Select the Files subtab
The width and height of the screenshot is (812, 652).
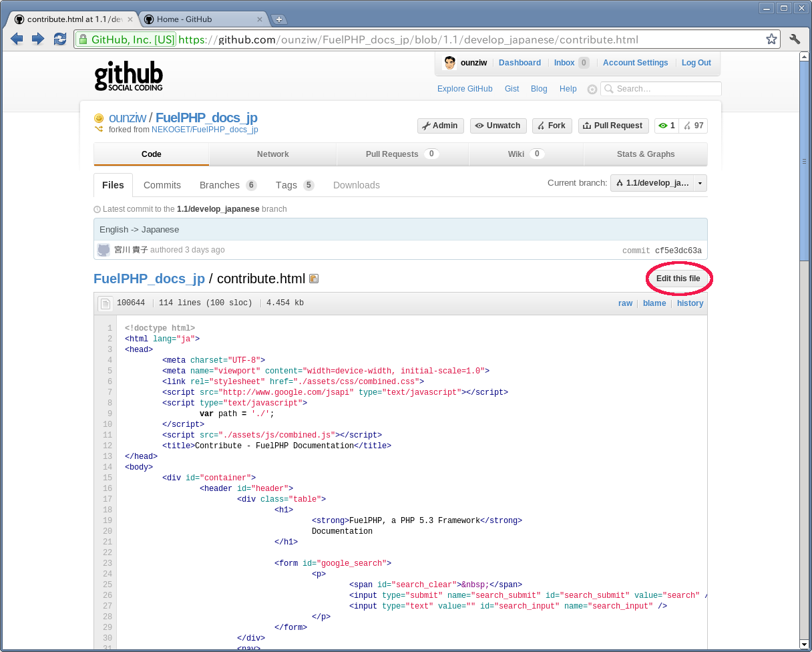(113, 185)
